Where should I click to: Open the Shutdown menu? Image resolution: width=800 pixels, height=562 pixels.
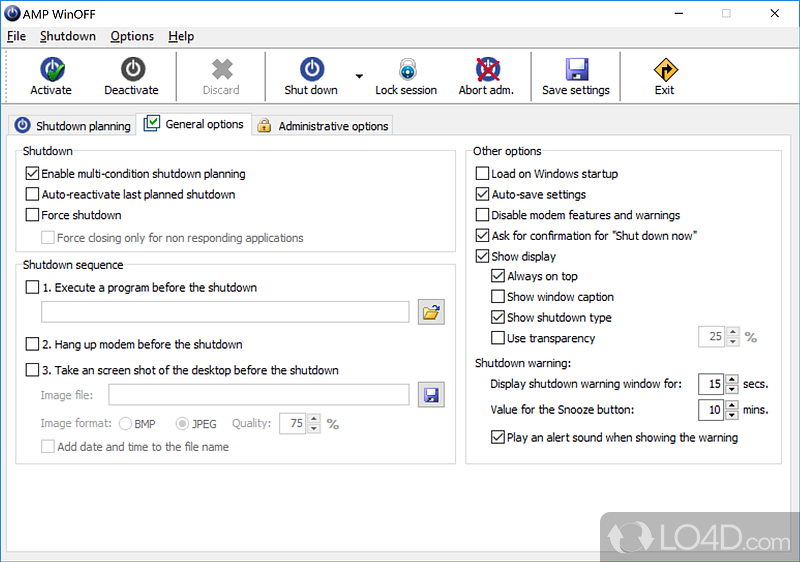pyautogui.click(x=68, y=36)
